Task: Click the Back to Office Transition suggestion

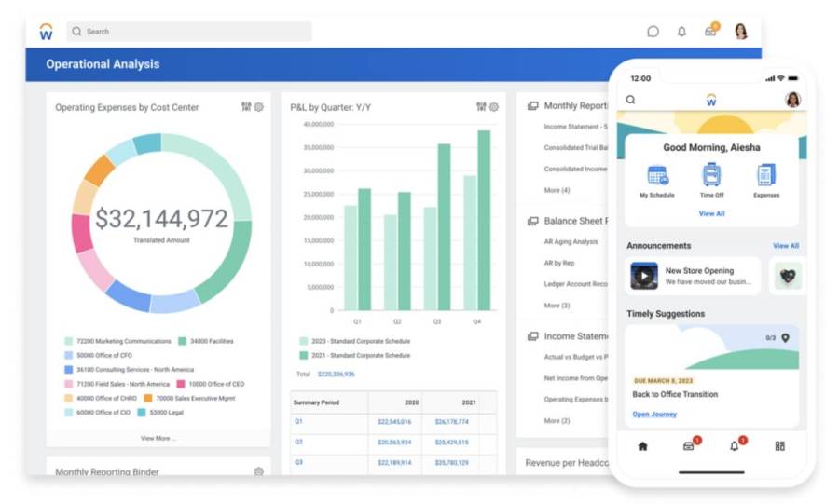Action: [x=675, y=394]
